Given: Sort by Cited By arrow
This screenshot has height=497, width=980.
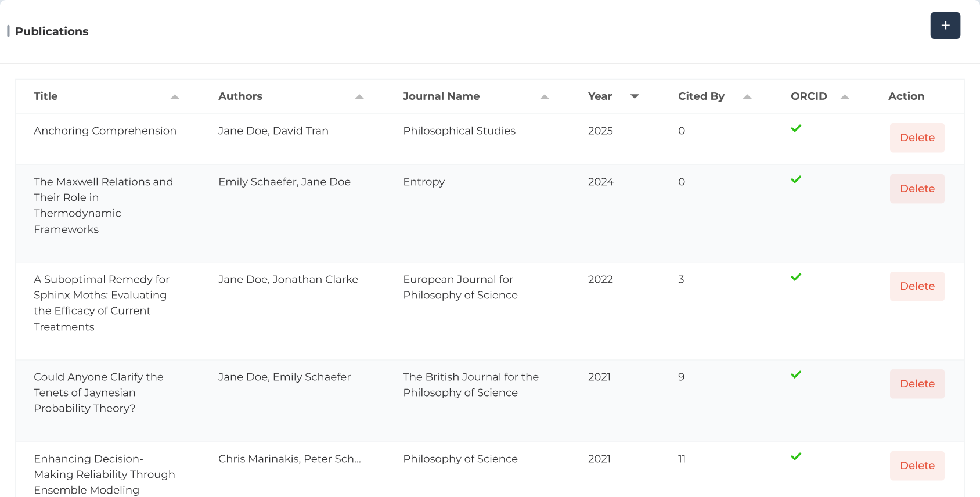Looking at the screenshot, I should [747, 96].
